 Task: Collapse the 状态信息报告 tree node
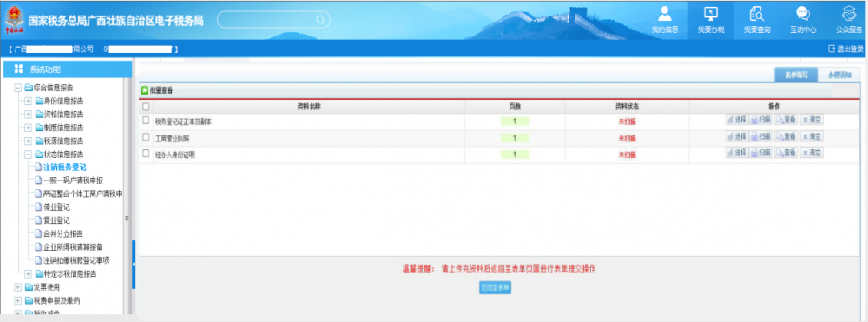[x=29, y=154]
